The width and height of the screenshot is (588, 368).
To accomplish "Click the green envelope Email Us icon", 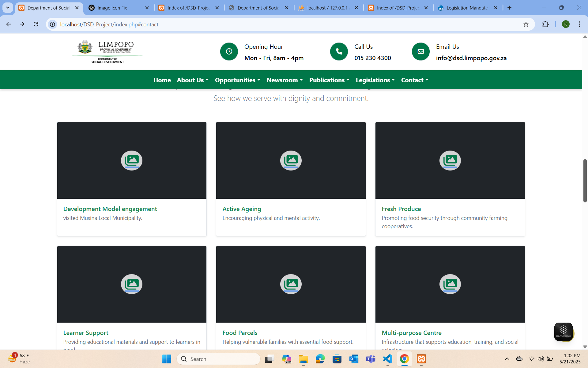I will pos(420,52).
